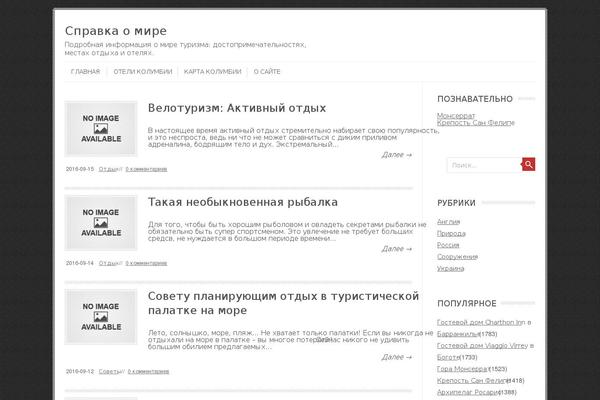Image resolution: width=600 pixels, height=400 pixels.
Task: Click Далее link under Велотуризм post
Action: pos(396,155)
